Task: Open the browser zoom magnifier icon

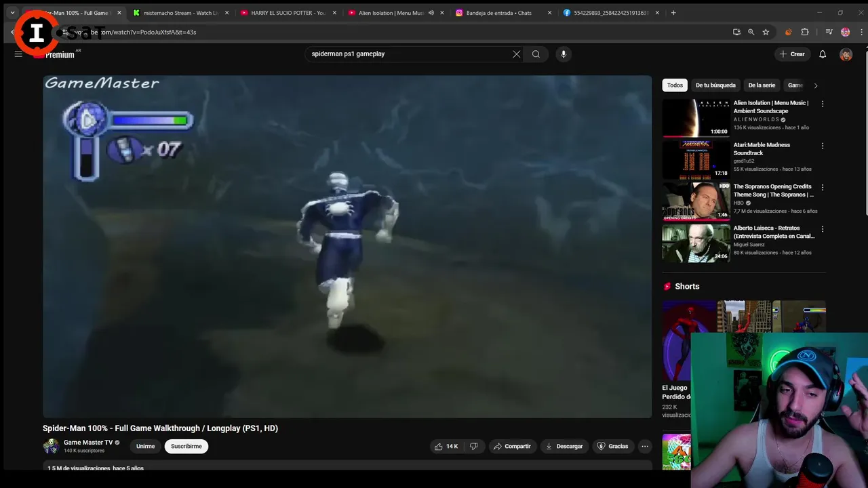Action: tap(751, 32)
